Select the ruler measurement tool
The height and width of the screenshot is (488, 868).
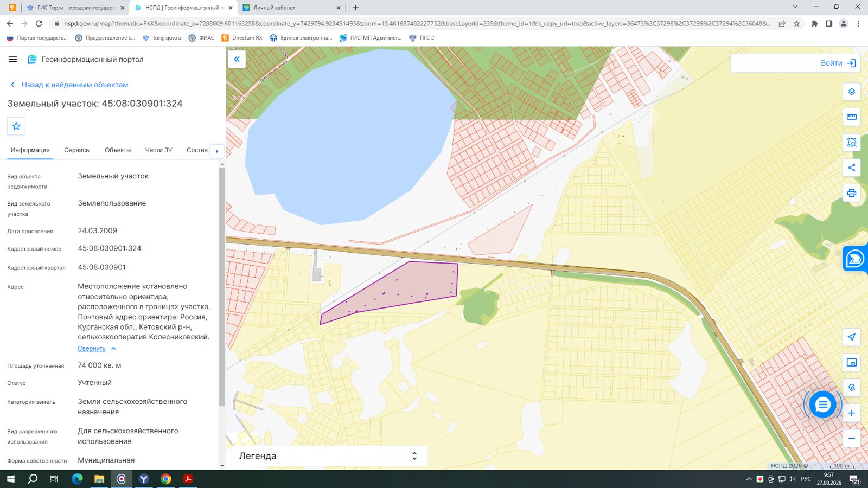[x=852, y=117]
